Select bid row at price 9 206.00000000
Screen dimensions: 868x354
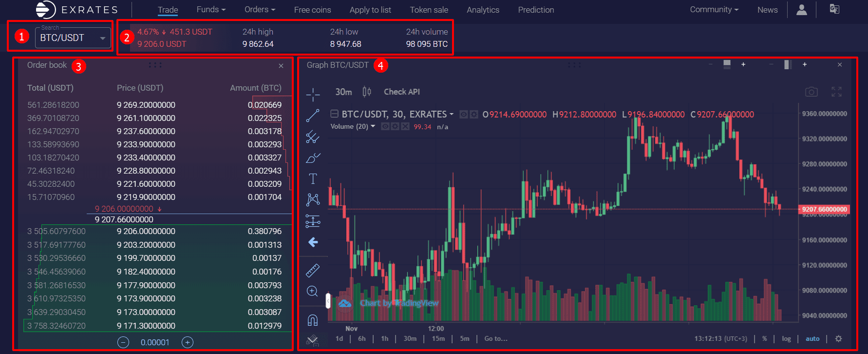[x=154, y=231]
